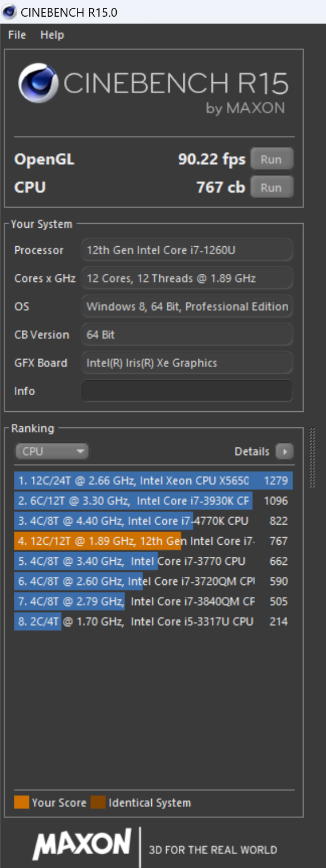Click the Cinebench icon in the title bar

pos(9,12)
